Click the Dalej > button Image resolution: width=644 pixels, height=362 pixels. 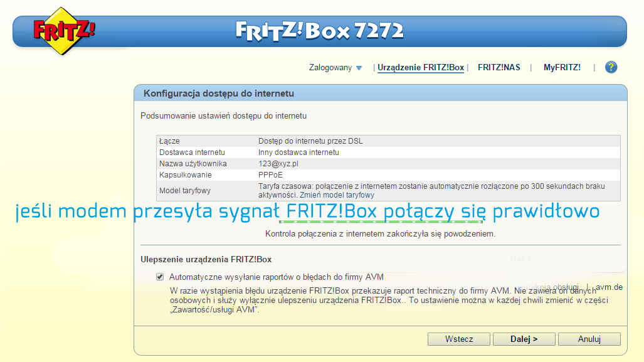pyautogui.click(x=524, y=339)
